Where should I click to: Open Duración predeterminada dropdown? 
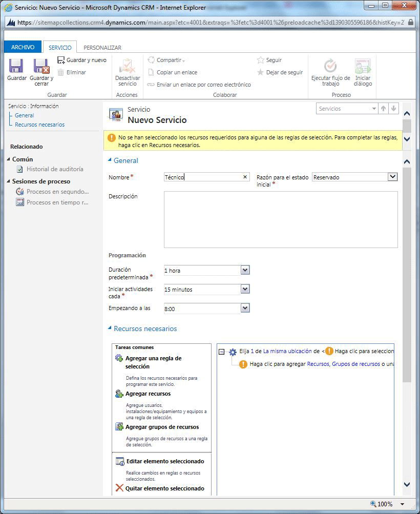245,270
